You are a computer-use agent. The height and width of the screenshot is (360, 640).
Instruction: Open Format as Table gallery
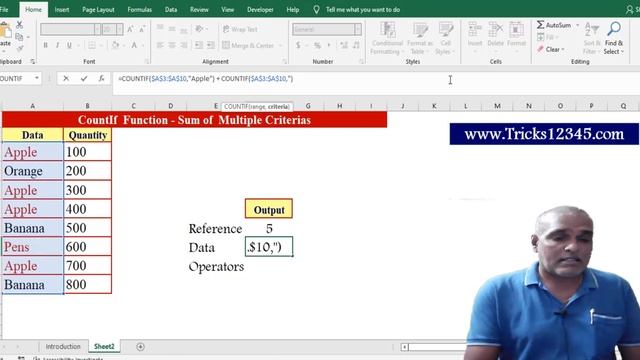click(420, 38)
